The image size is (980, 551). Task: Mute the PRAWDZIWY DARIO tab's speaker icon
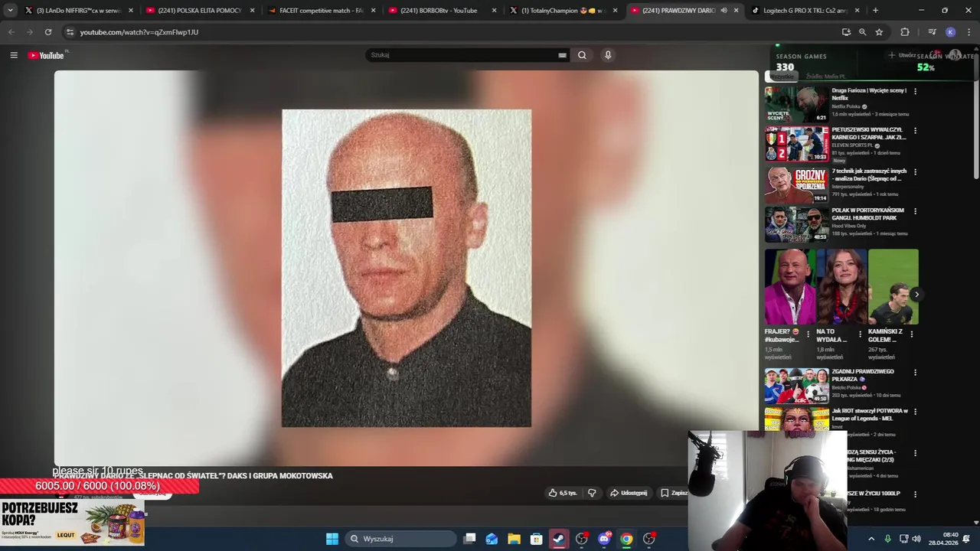[x=724, y=11]
